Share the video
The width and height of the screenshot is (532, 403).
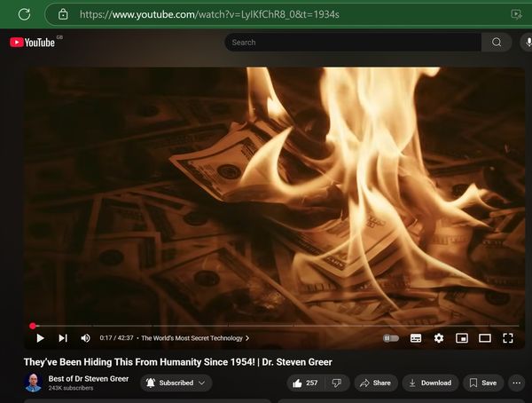pos(376,383)
